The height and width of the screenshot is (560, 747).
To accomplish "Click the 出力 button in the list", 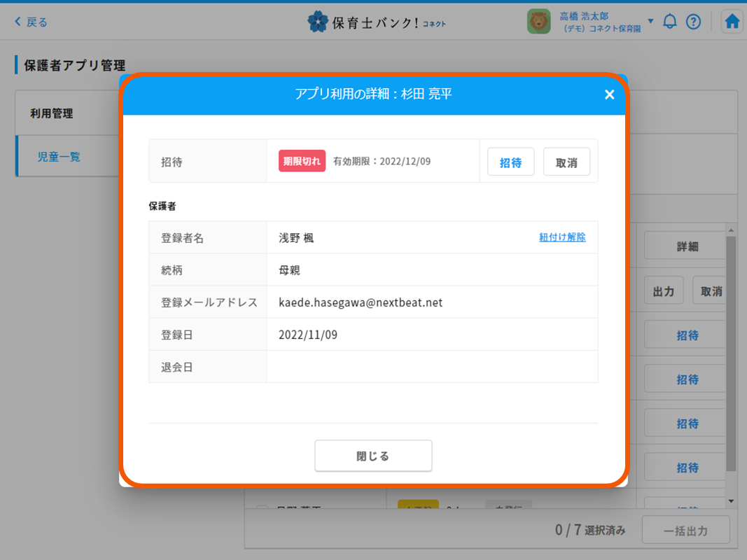I will 663,291.
